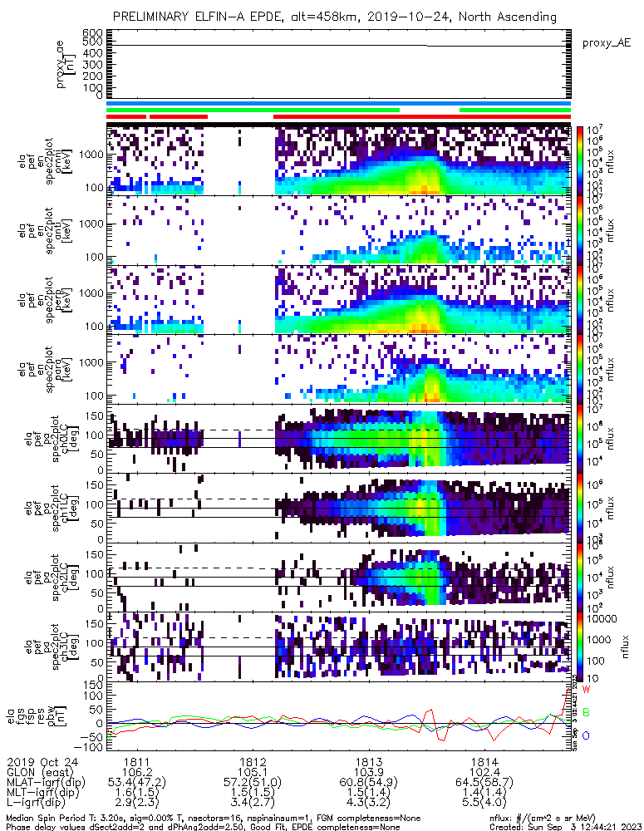Click the GLON value 106.2
644x831 pixels.
pos(137,772)
